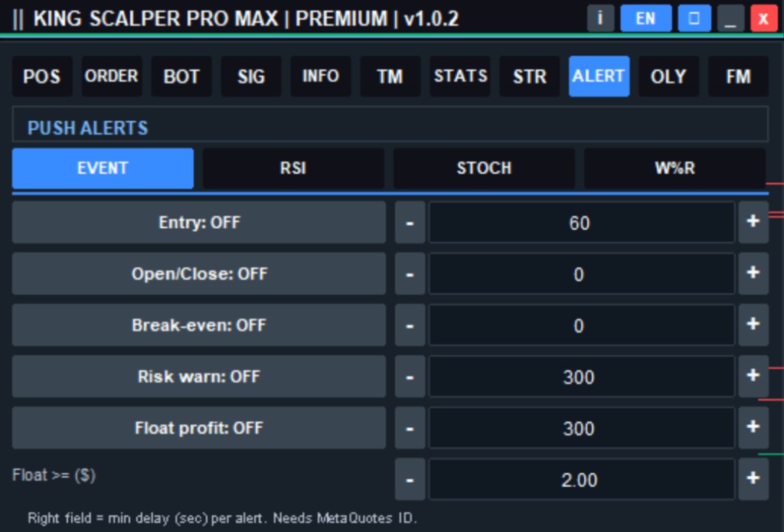The image size is (784, 532).
Task: Increase the Entry delay with plus
Action: coord(753,223)
